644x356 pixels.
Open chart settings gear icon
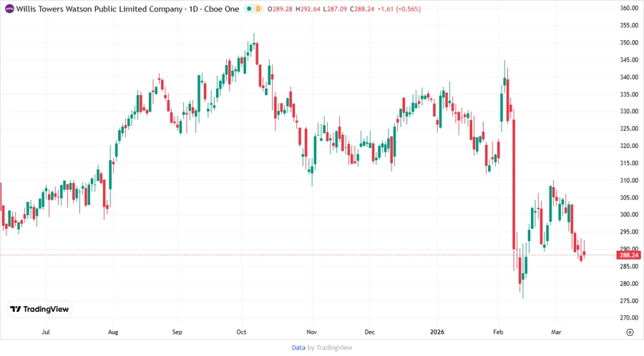(x=630, y=332)
